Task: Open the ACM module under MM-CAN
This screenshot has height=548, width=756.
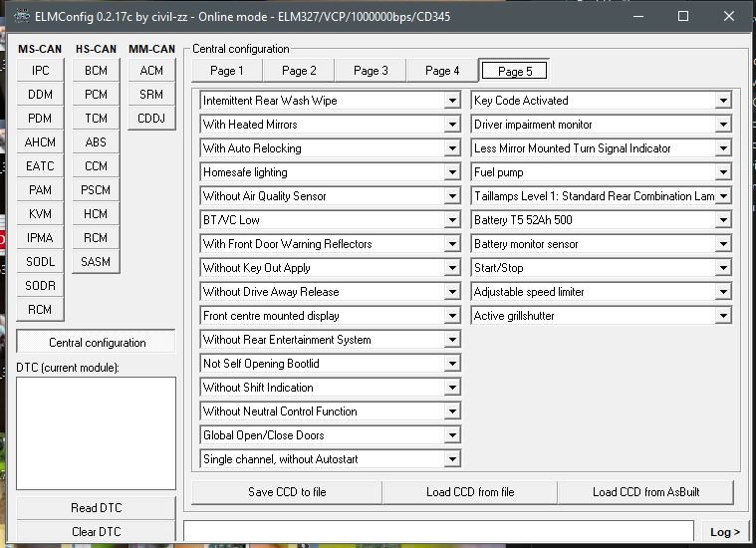Action: pos(151,71)
